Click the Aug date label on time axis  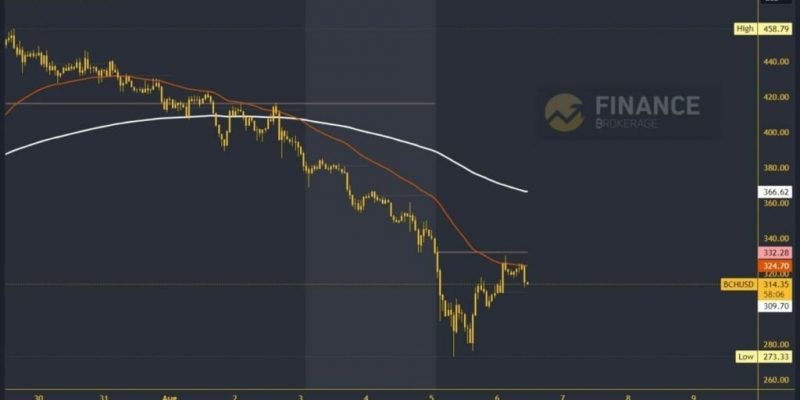169,396
